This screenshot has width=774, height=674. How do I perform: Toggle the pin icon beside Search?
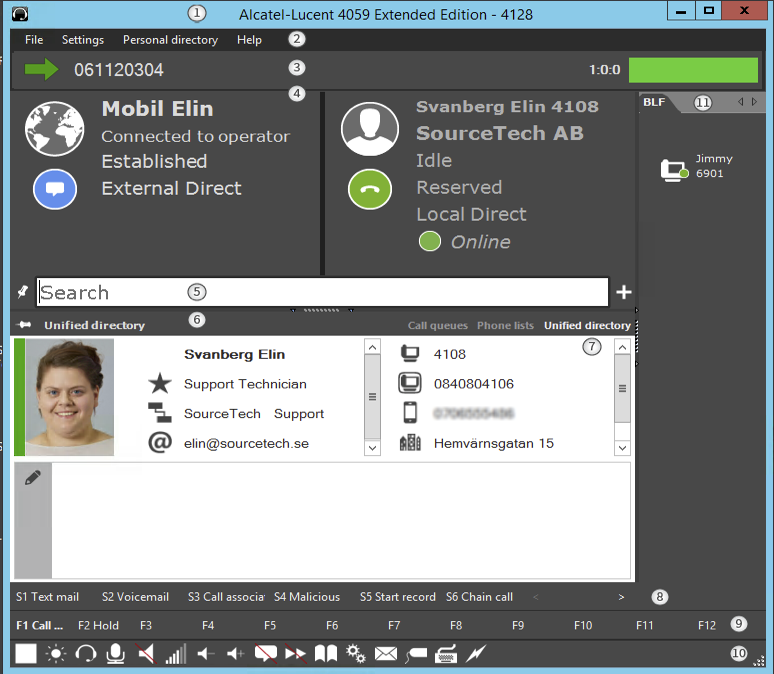(x=23, y=292)
